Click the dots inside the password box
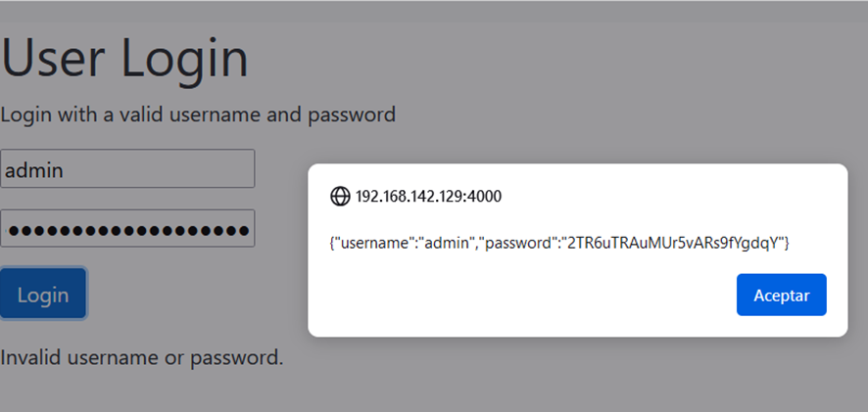 click(127, 230)
